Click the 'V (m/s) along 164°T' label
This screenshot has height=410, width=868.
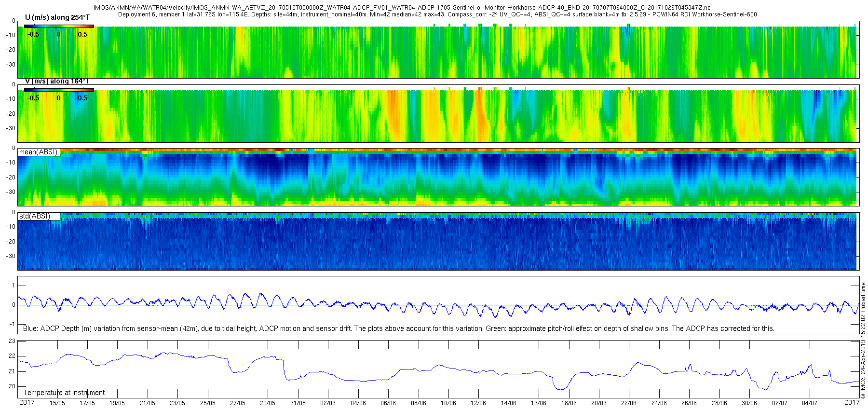(56, 81)
